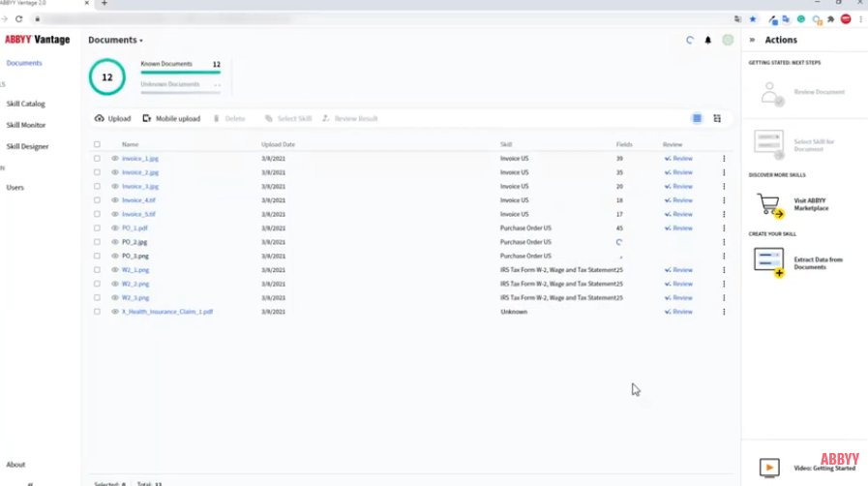Open the three-dot menu for PO_3.png
868x486 pixels.
coord(724,256)
